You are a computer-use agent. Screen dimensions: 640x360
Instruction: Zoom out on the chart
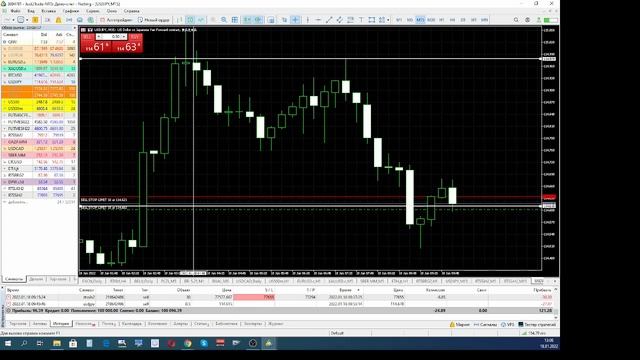224,20
